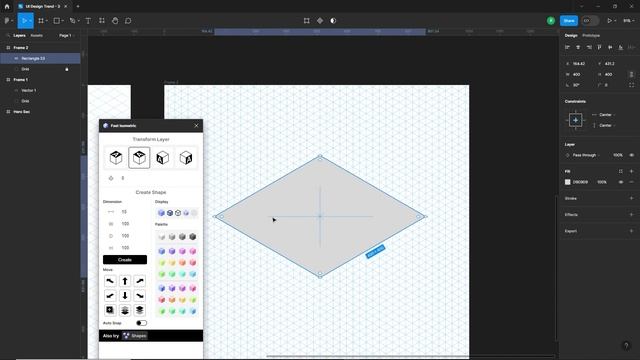This screenshot has height=360, width=640.
Task: Click the Create button in plugin
Action: [125, 260]
